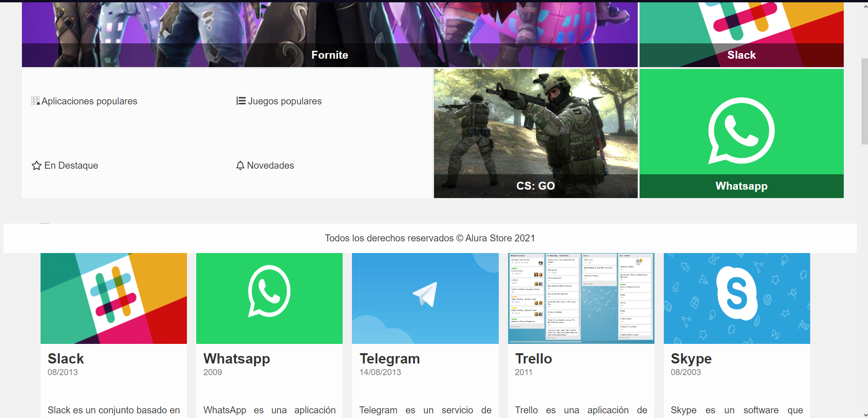Screen dimensions: 868x418
Task: Click the Slack card title
Action: [66, 358]
